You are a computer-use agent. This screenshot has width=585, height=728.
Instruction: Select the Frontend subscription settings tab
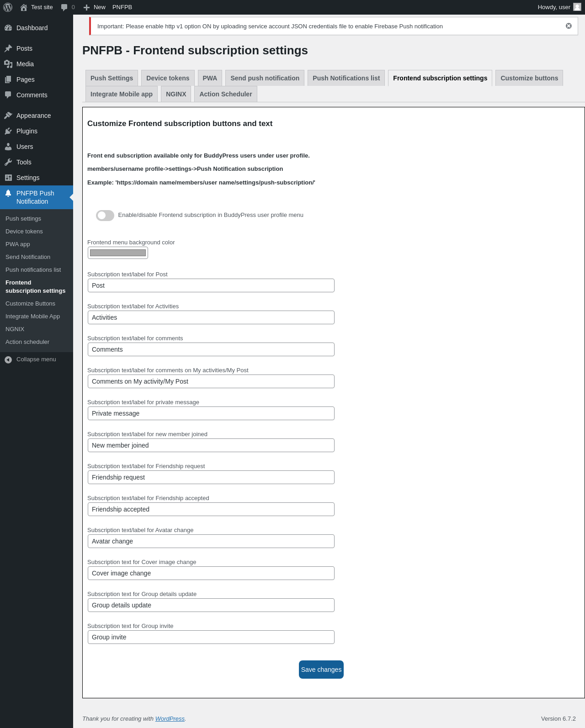coord(440,78)
